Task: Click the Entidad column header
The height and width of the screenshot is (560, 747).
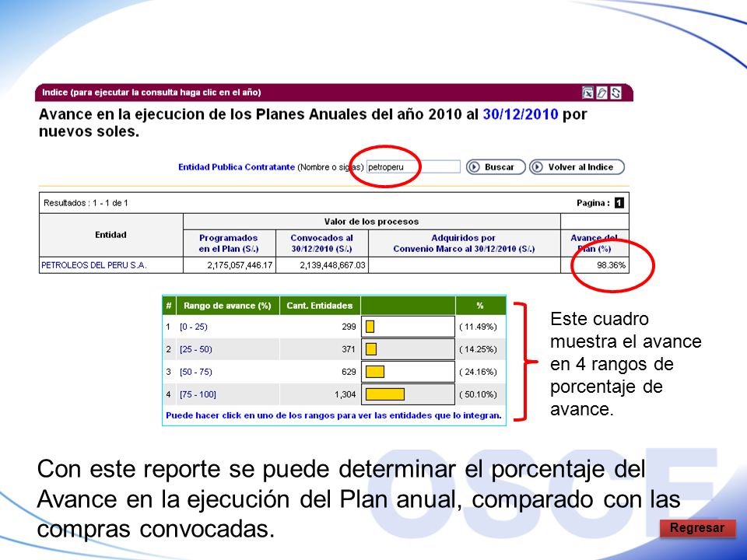Action: (111, 235)
